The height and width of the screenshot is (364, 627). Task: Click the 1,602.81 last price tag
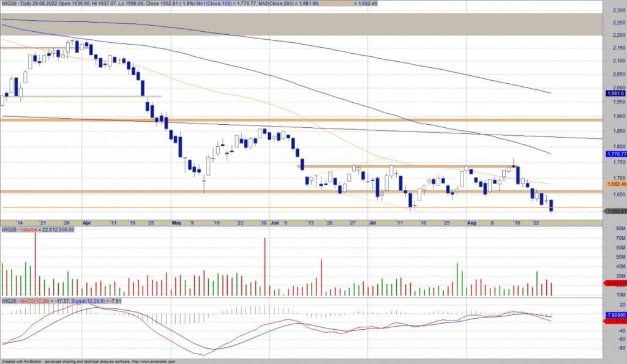click(x=615, y=211)
